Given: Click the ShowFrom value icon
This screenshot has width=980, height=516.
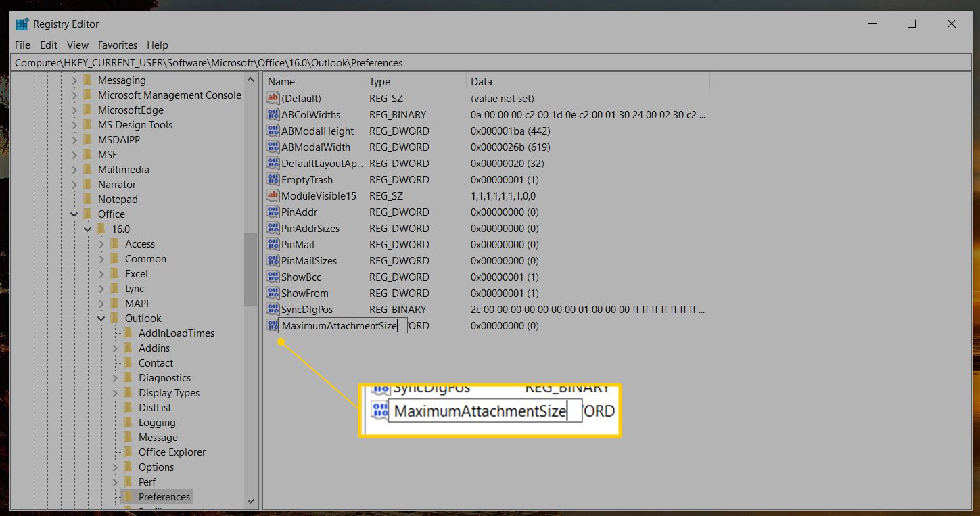Looking at the screenshot, I should coord(273,293).
